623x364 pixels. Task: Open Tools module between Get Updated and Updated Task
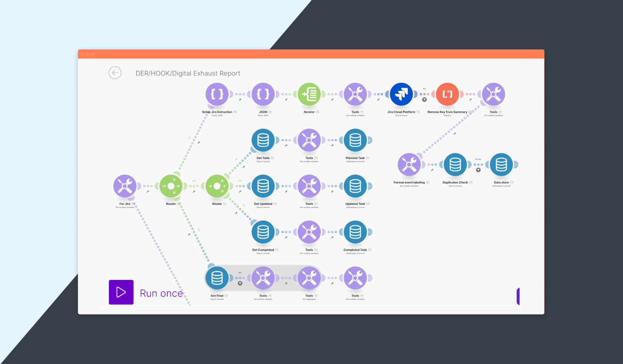pos(309,186)
